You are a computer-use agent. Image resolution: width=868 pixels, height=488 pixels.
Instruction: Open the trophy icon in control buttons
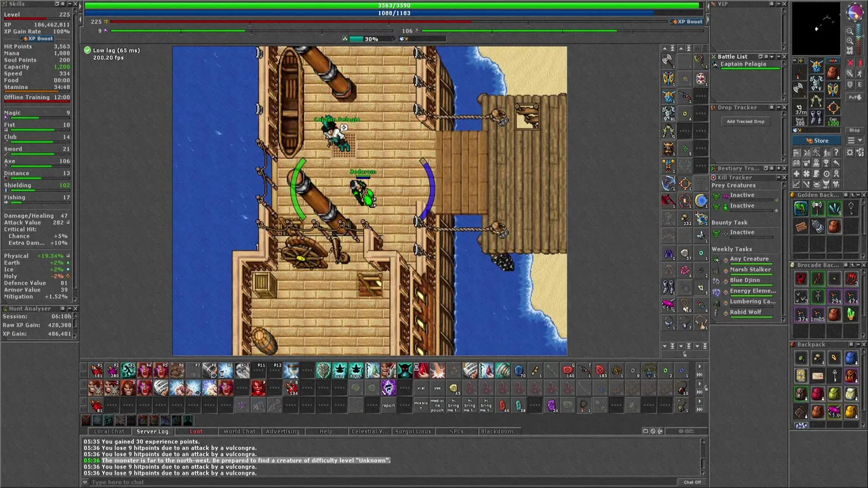pyautogui.click(x=826, y=163)
